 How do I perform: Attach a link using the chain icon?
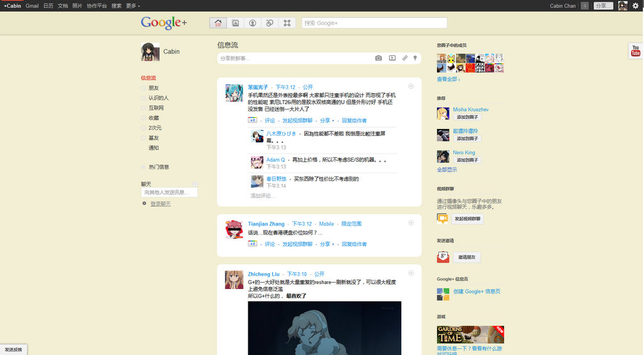[405, 59]
